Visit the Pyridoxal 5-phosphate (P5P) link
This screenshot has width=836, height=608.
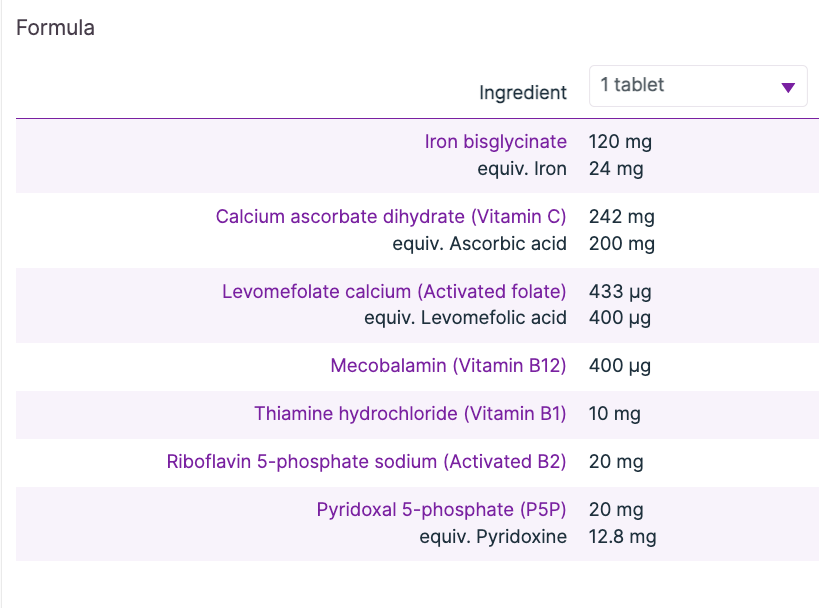[x=441, y=510]
